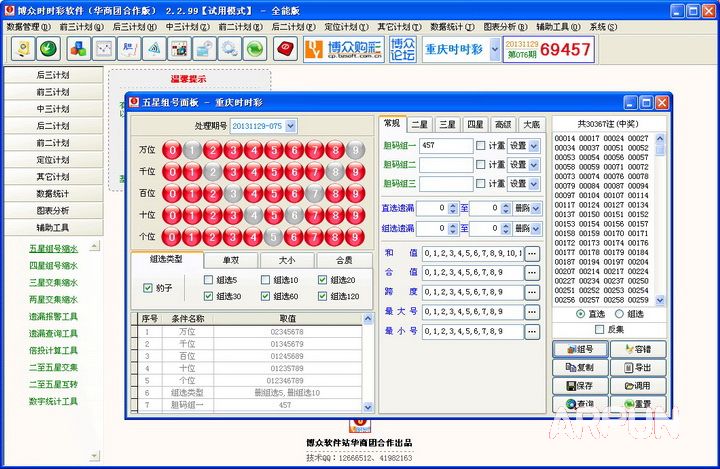Open the 设置 dropdown for 胆码组二
720x469 pixels.
click(x=534, y=165)
